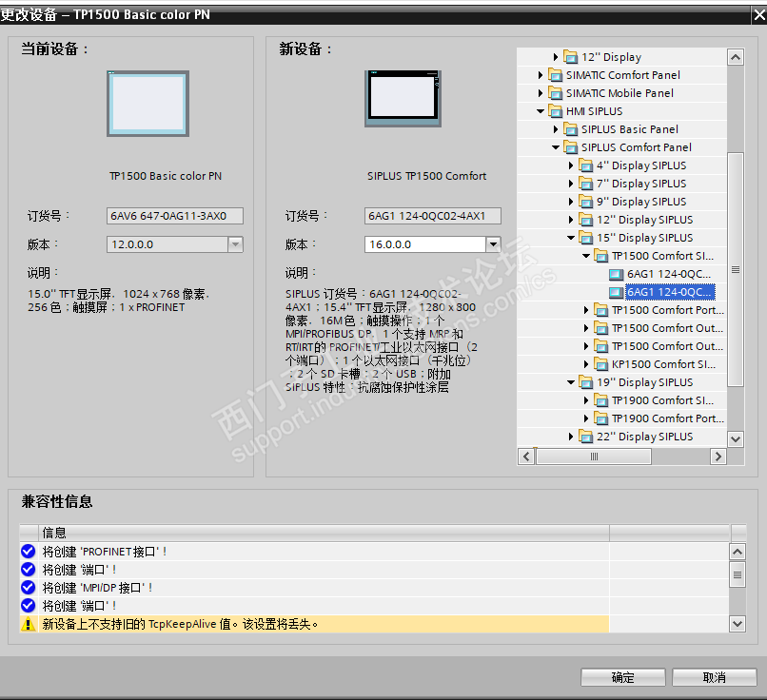
Task: Click device tree horizontal scrollbar thumb
Action: [594, 457]
